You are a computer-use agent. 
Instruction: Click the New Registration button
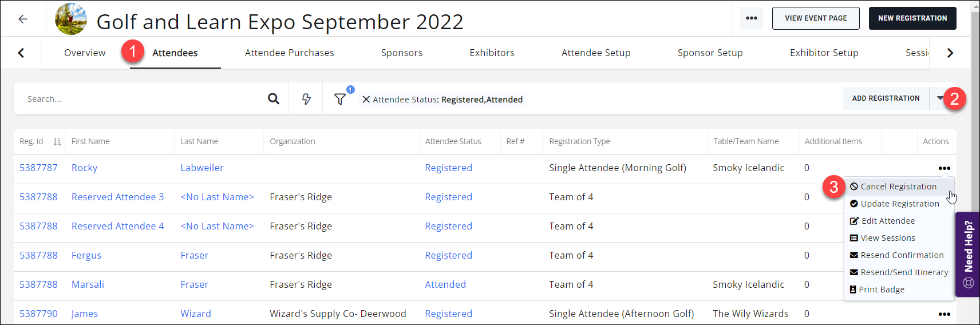click(912, 18)
